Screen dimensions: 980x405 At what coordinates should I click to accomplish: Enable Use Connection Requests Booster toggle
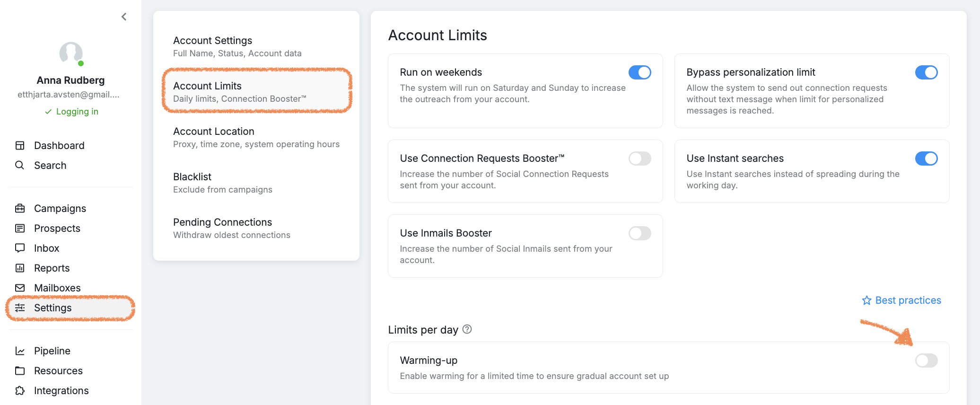639,158
